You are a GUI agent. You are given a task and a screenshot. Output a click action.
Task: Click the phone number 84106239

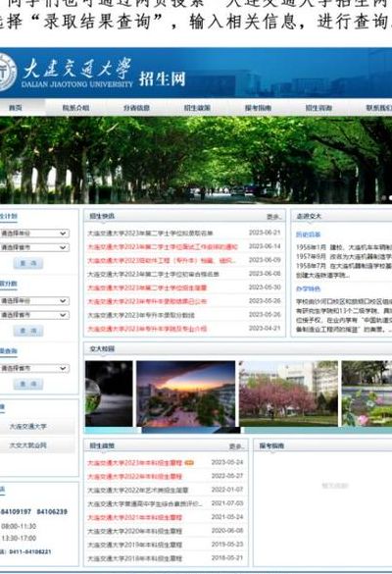click(x=52, y=512)
